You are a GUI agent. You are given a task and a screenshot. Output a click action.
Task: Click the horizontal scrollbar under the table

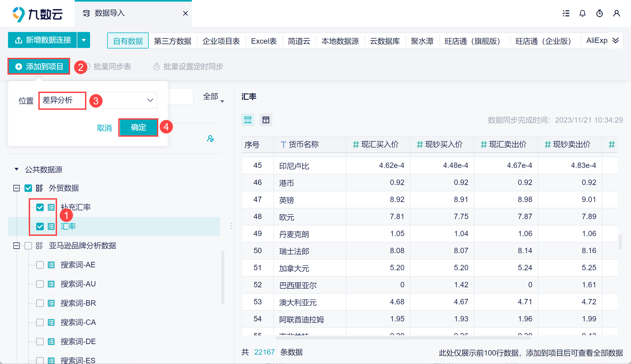403,338
